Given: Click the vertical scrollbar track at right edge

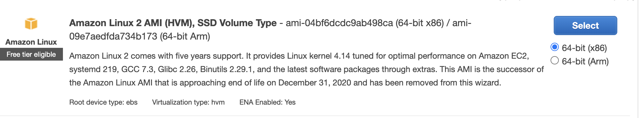Looking at the screenshot, I should (641, 59).
